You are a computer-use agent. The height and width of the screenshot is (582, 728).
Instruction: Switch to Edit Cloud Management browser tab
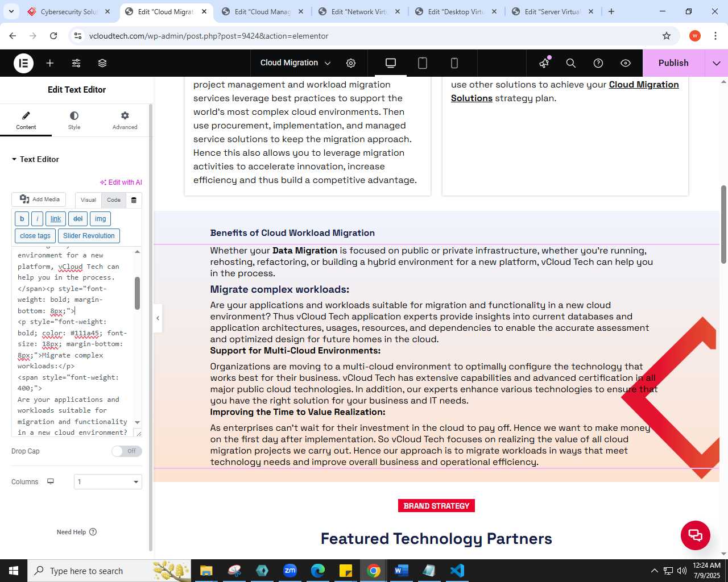coord(262,11)
